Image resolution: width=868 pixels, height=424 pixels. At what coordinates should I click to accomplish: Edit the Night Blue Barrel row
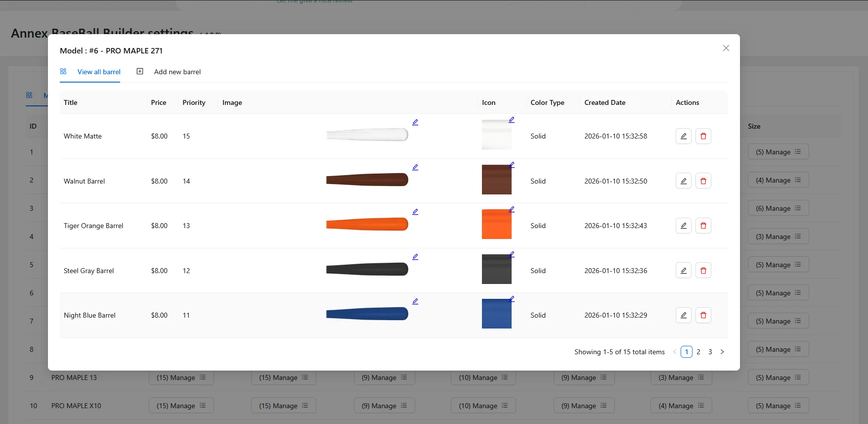tap(683, 315)
